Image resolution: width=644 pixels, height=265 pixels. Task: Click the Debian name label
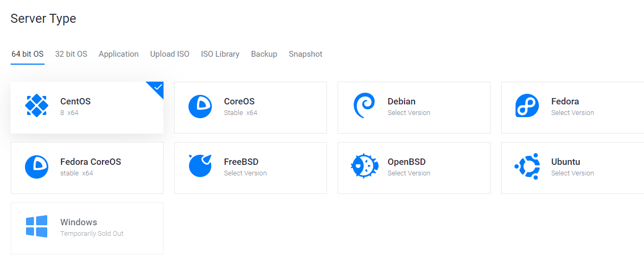[401, 101]
